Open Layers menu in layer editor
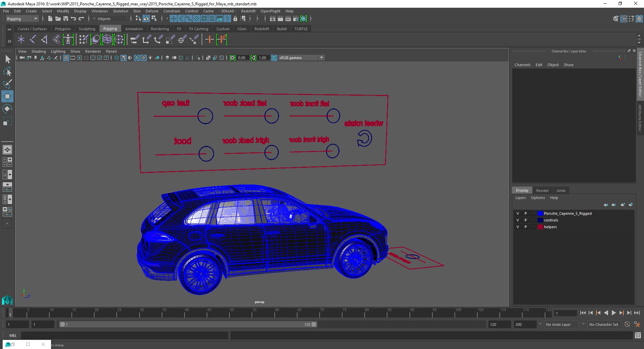Viewport: 644px width, 349px height. [x=521, y=198]
